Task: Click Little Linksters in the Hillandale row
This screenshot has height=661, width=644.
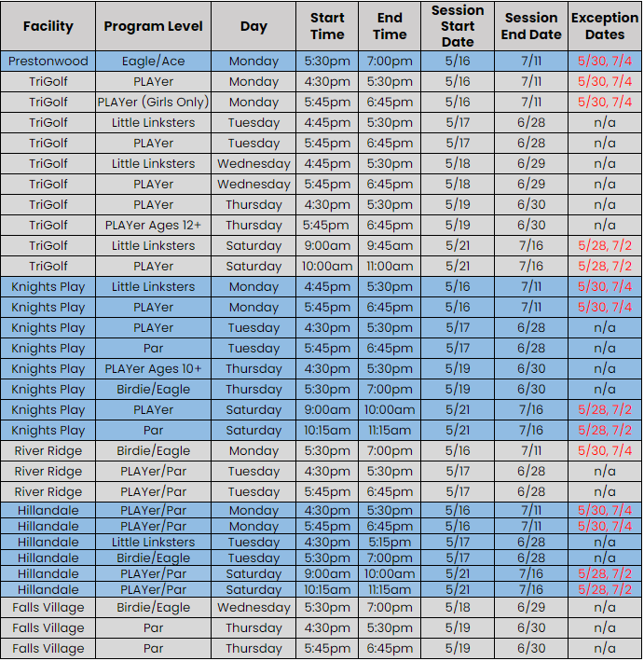Action: coord(153,543)
